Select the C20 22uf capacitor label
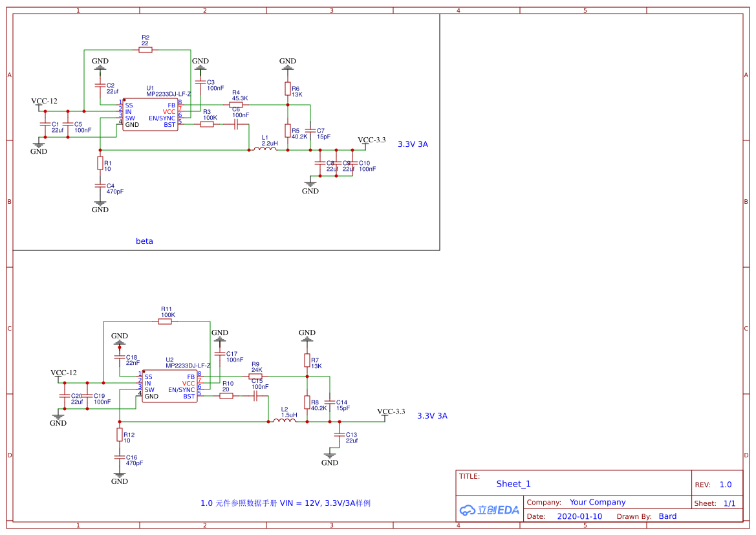 77,399
